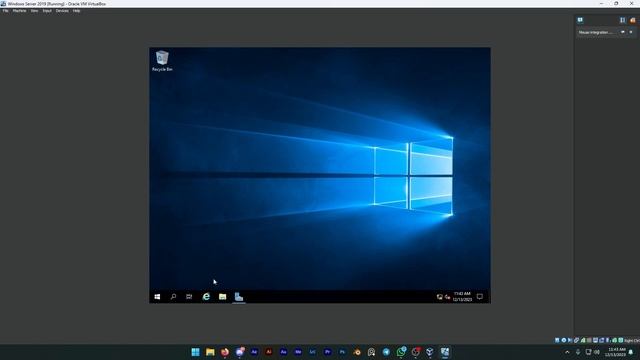The width and height of the screenshot is (640, 360).
Task: Open the Help menu
Action: (x=76, y=11)
